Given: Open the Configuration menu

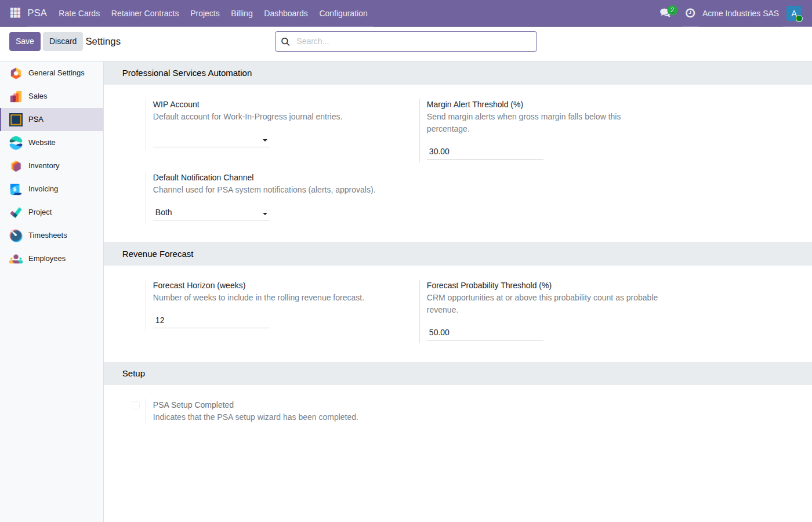Looking at the screenshot, I should (343, 13).
